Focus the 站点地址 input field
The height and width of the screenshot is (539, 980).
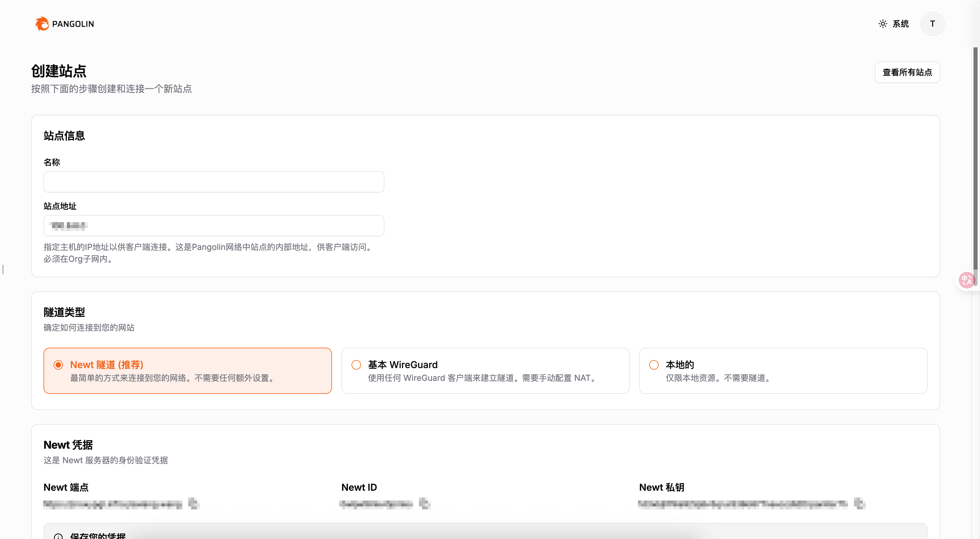(x=214, y=226)
